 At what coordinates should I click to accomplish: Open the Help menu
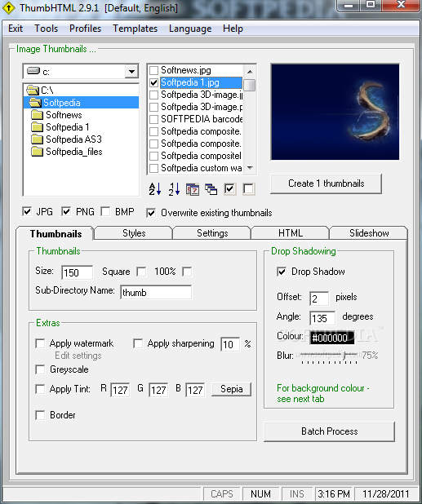tap(233, 29)
